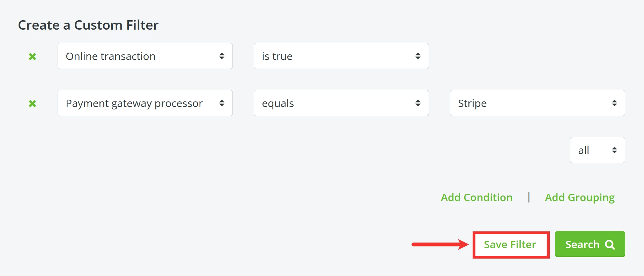Click the Search button

click(x=590, y=244)
